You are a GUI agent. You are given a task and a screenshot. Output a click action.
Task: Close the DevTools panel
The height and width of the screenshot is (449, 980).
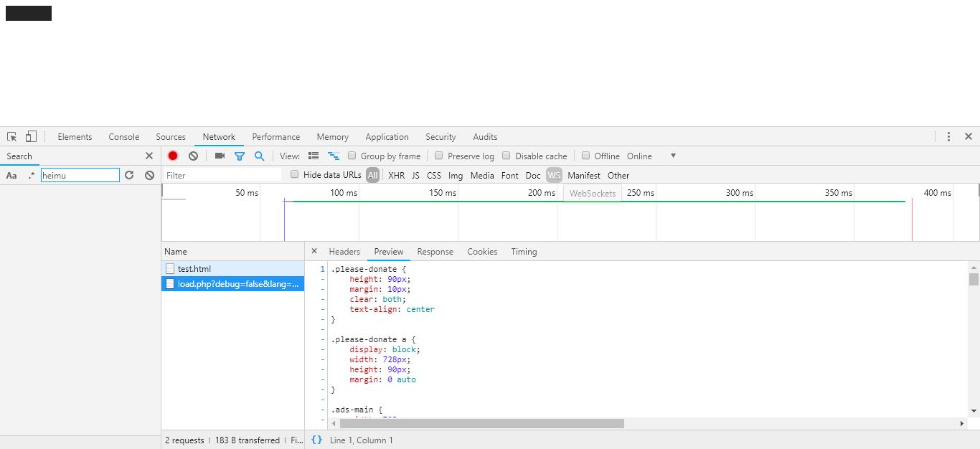(969, 136)
